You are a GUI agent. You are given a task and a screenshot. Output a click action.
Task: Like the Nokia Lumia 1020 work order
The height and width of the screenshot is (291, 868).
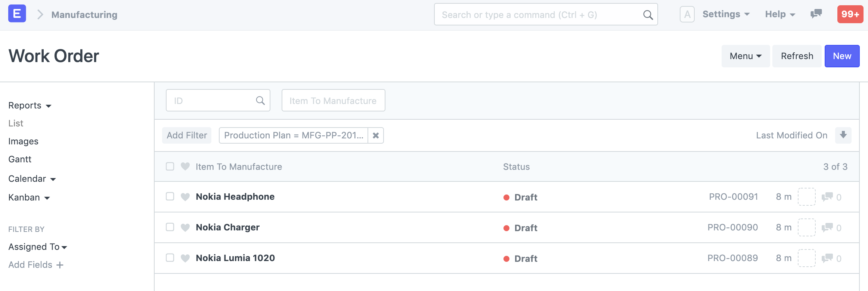click(185, 258)
